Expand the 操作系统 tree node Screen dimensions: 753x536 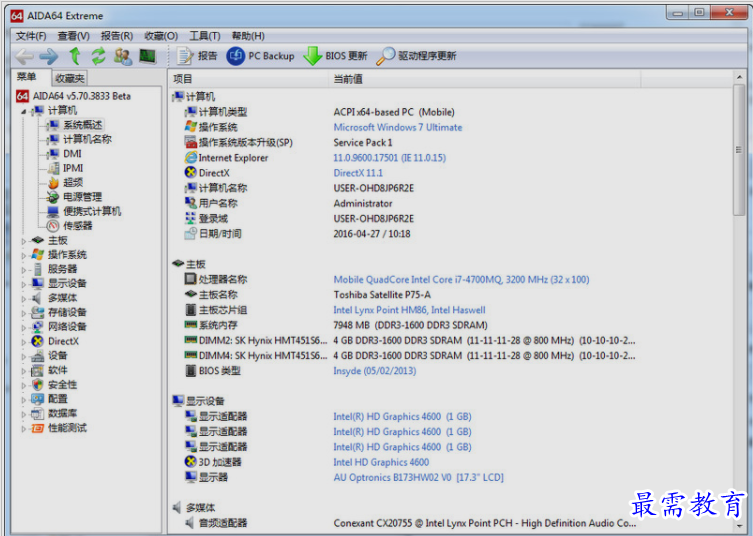pyautogui.click(x=24, y=256)
